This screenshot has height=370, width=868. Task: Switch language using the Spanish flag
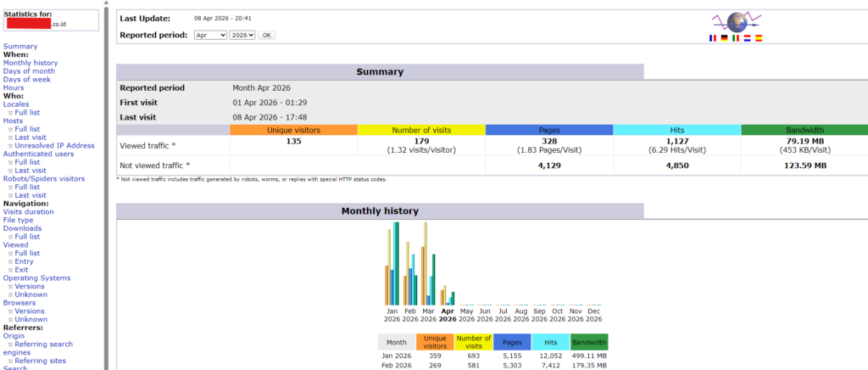759,38
